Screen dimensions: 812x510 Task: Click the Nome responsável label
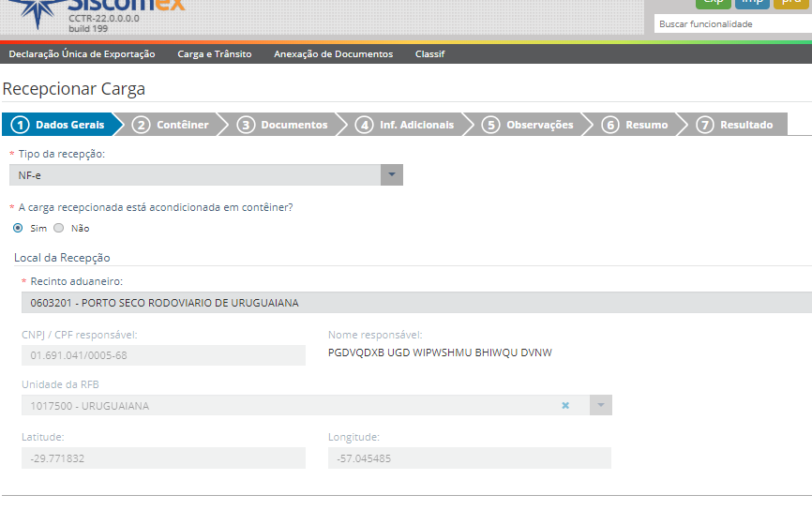(x=375, y=335)
